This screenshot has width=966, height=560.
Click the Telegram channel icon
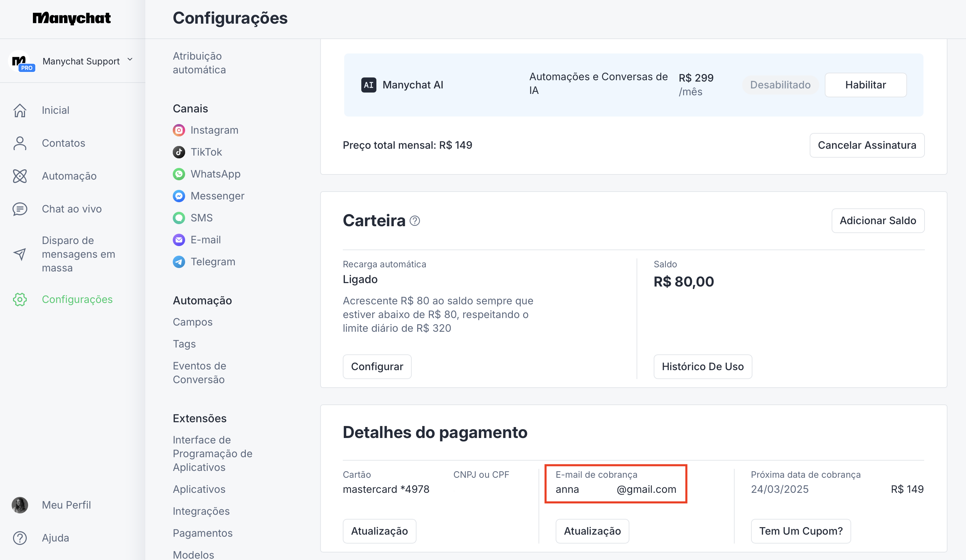click(179, 262)
